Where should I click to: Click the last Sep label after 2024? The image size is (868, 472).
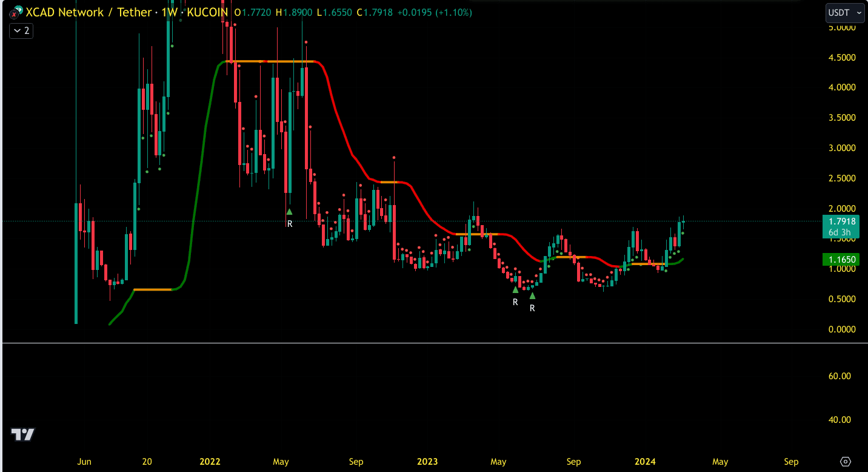pyautogui.click(x=791, y=462)
